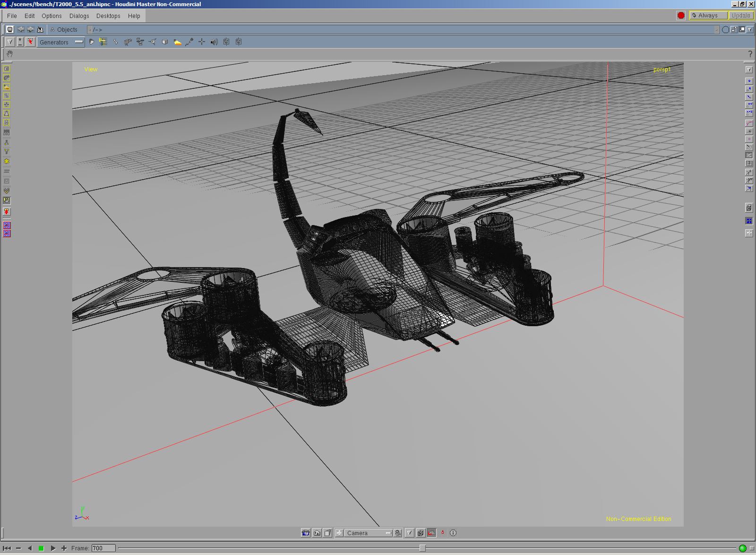
Task: Select the hand view tool icon
Action: (9, 54)
